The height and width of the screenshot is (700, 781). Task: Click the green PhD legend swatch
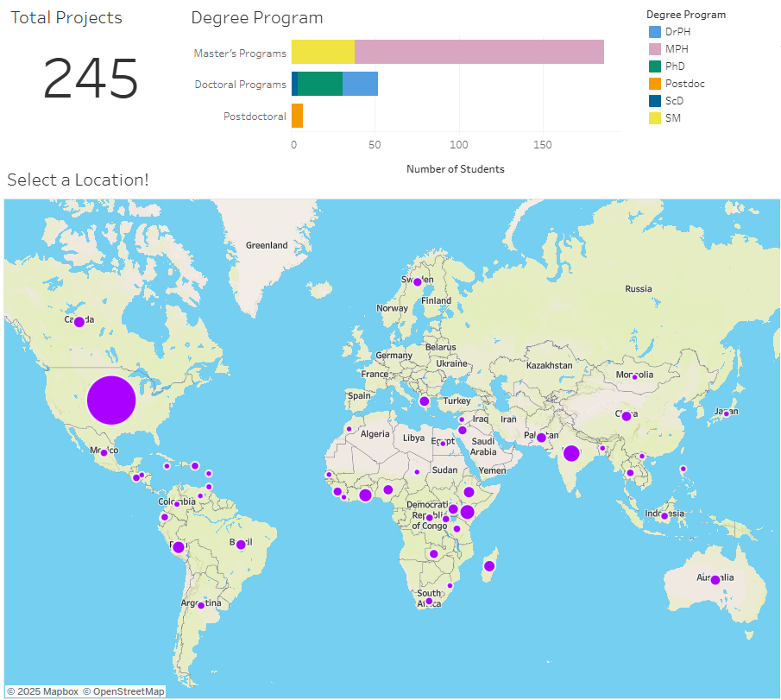point(654,66)
